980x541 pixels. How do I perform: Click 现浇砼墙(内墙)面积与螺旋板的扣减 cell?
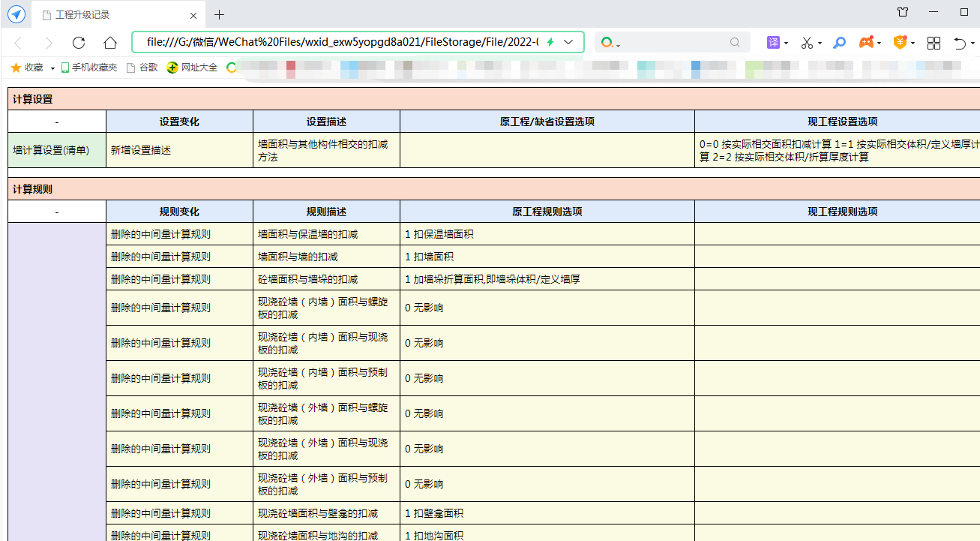[326, 308]
